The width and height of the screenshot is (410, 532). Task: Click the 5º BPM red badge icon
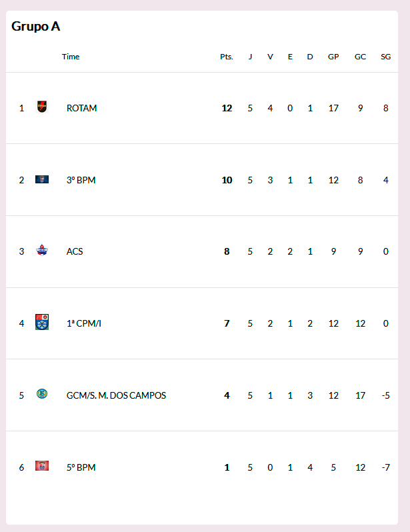[x=42, y=465]
